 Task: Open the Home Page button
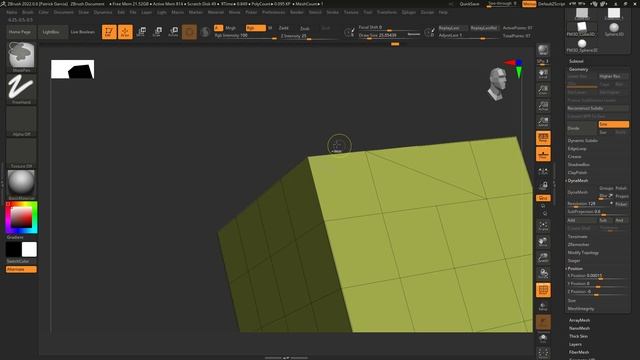click(20, 32)
